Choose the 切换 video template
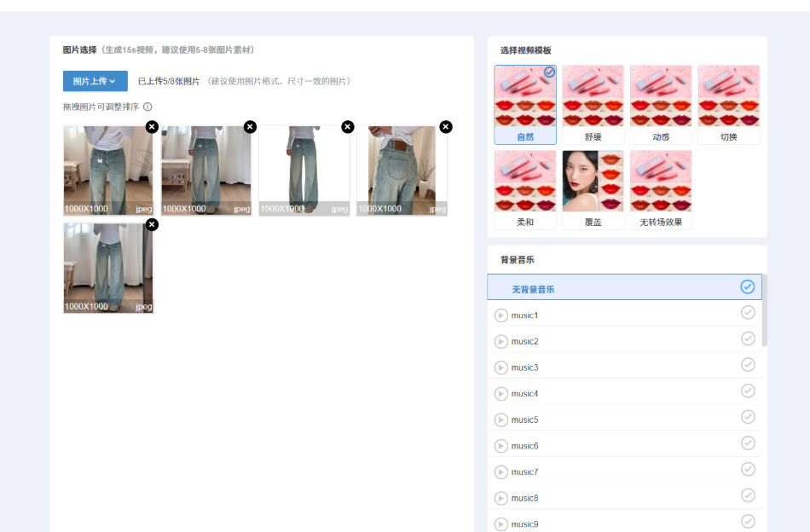The height and width of the screenshot is (532, 810). tap(729, 105)
